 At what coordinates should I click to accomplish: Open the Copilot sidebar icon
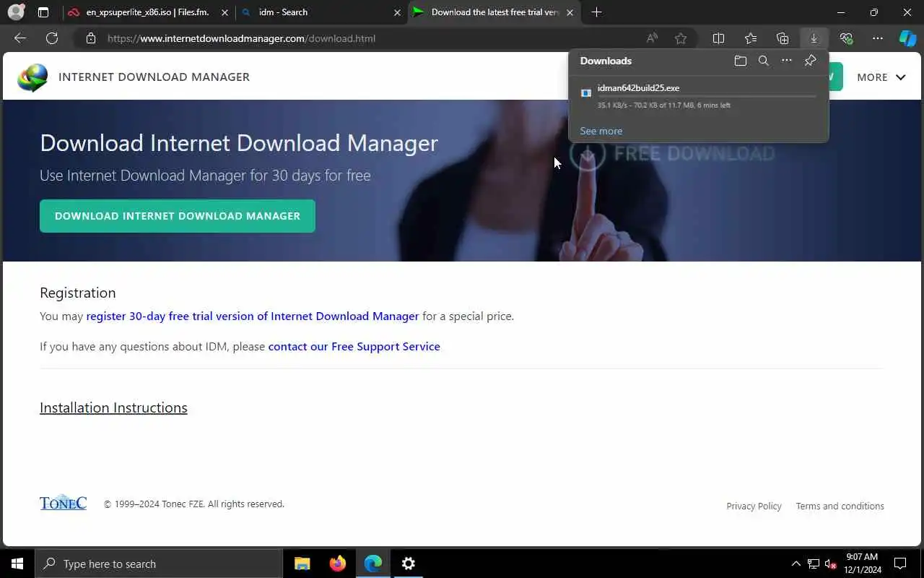click(907, 38)
